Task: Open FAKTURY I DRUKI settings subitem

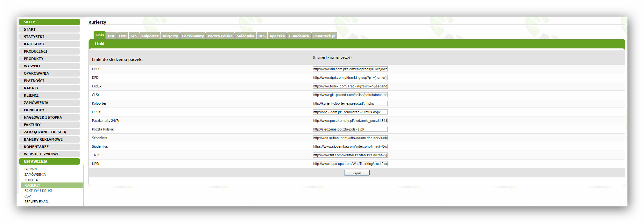Action: (x=38, y=191)
